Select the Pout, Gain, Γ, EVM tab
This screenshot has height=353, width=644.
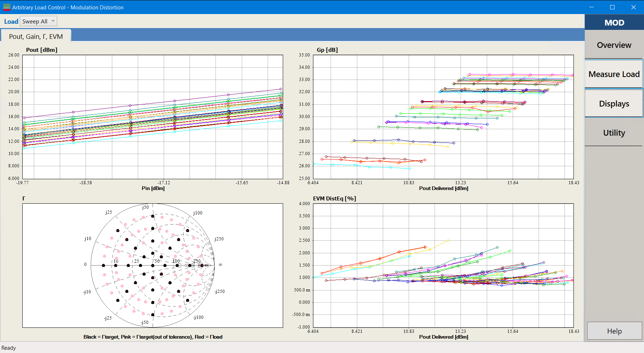point(36,36)
